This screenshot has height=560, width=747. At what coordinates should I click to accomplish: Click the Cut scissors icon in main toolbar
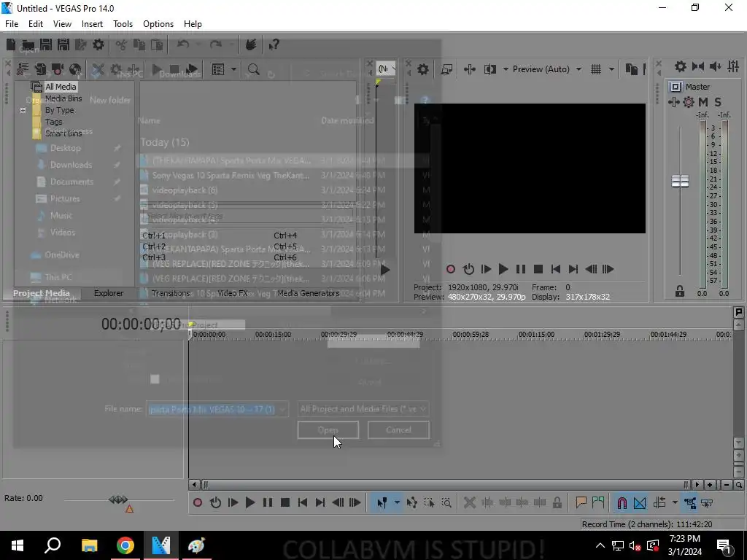click(x=122, y=44)
